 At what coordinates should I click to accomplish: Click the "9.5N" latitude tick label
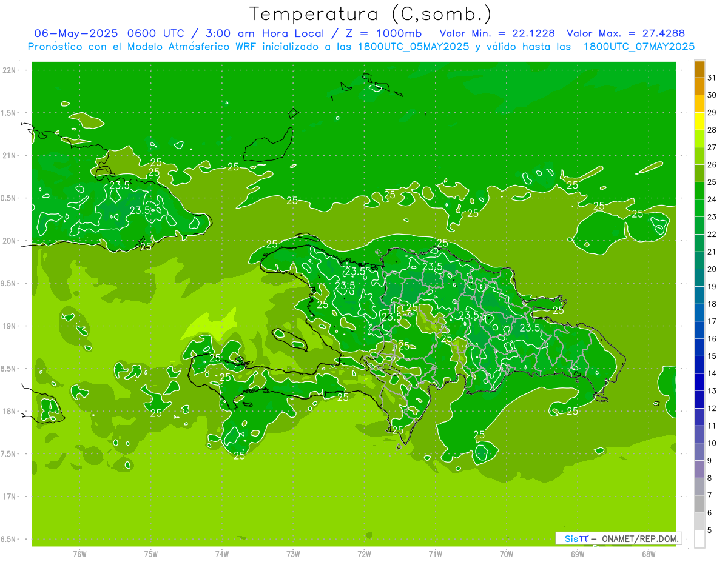pyautogui.click(x=9, y=283)
